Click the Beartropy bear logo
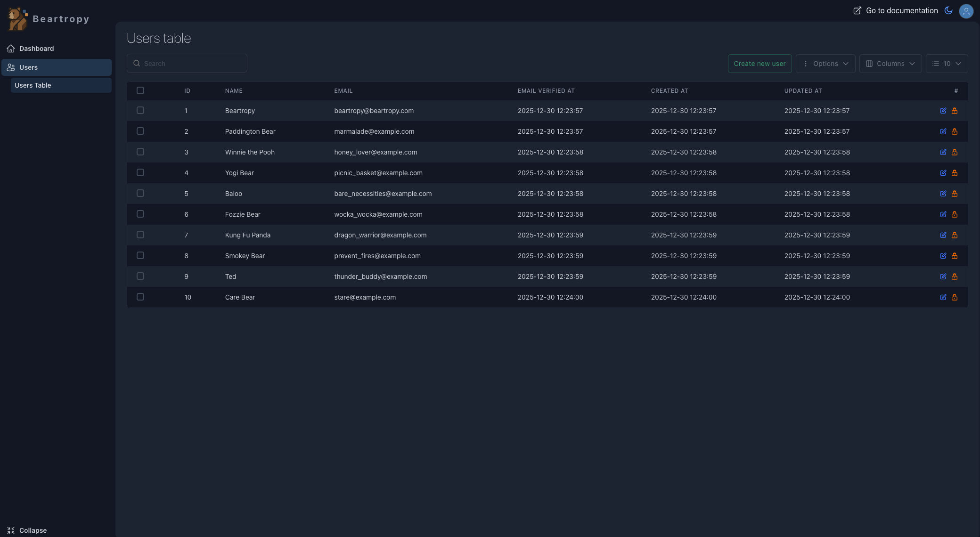This screenshot has width=980, height=537. [17, 19]
